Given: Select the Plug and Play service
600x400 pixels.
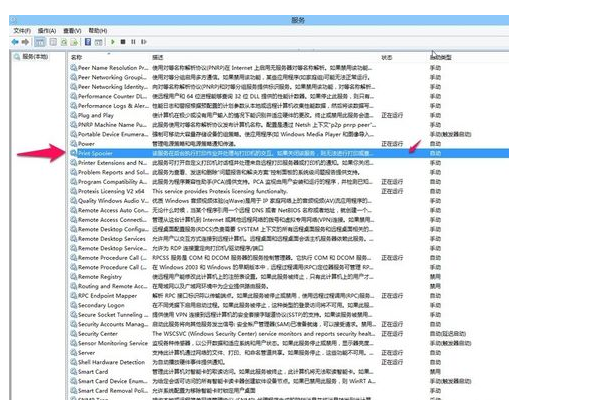Looking at the screenshot, I should tap(99, 114).
